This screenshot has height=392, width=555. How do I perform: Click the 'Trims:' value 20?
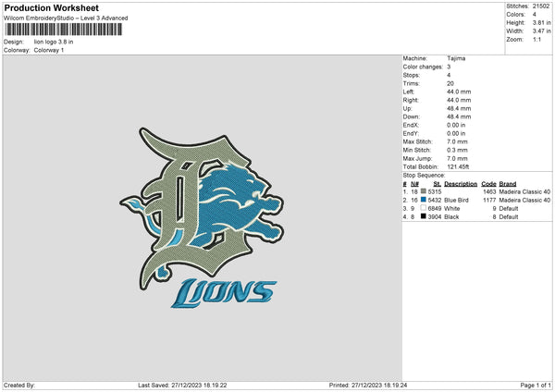click(x=450, y=83)
